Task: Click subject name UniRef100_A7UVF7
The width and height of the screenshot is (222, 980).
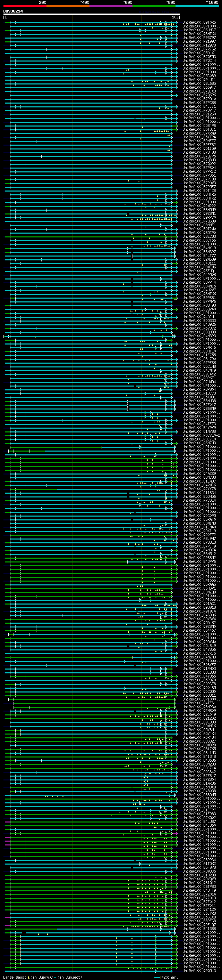Action: click(x=199, y=110)
